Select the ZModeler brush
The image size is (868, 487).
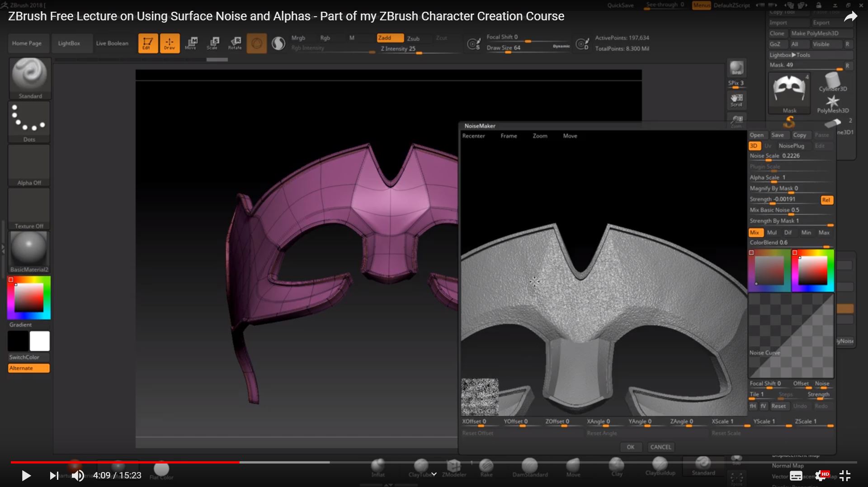(454, 468)
